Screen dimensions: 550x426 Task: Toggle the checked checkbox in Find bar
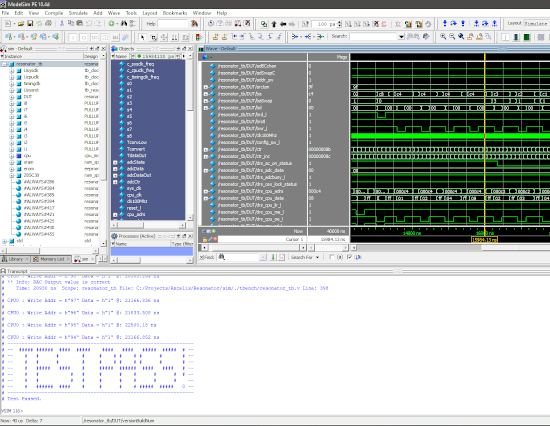349,257
